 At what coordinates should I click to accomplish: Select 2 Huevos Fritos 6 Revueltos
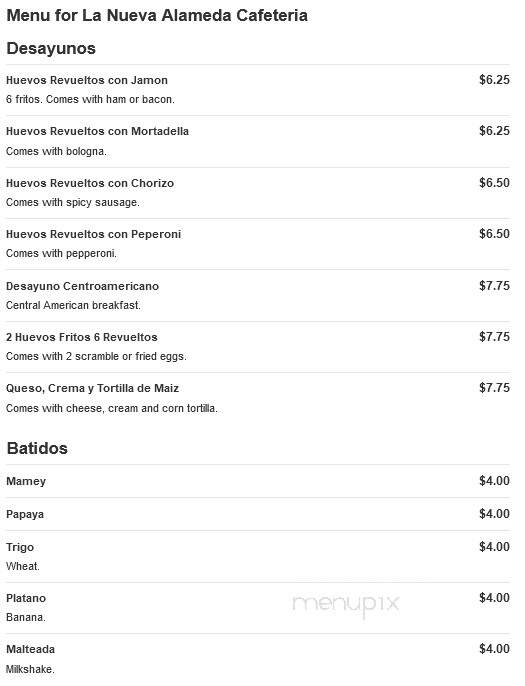pyautogui.click(x=81, y=337)
